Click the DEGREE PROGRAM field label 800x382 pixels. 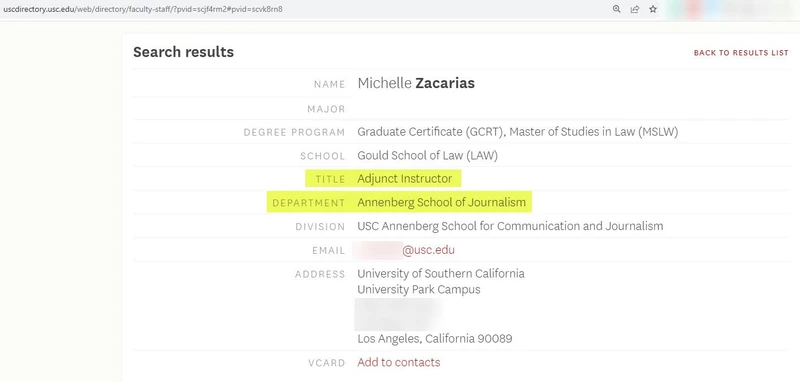tap(294, 133)
